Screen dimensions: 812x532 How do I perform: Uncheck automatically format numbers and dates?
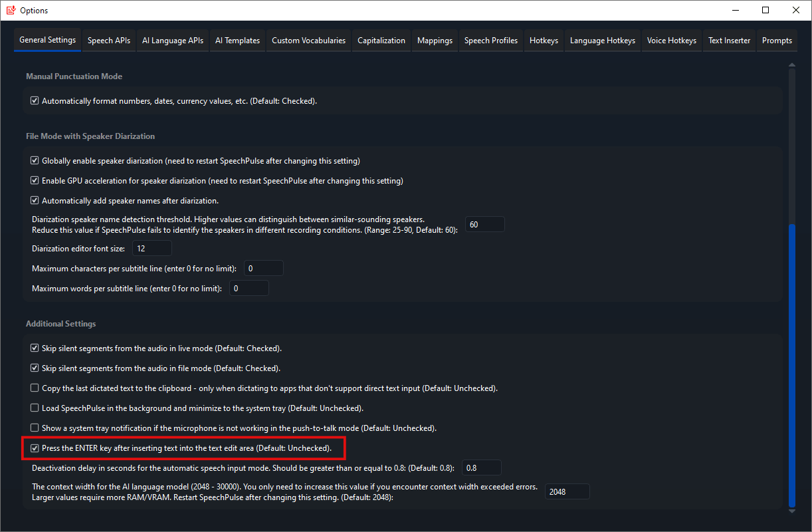click(35, 101)
